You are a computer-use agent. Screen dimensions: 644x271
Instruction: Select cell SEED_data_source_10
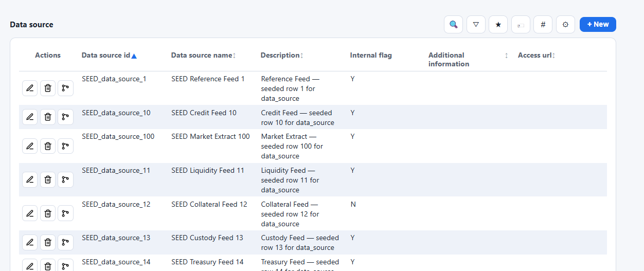click(x=116, y=113)
